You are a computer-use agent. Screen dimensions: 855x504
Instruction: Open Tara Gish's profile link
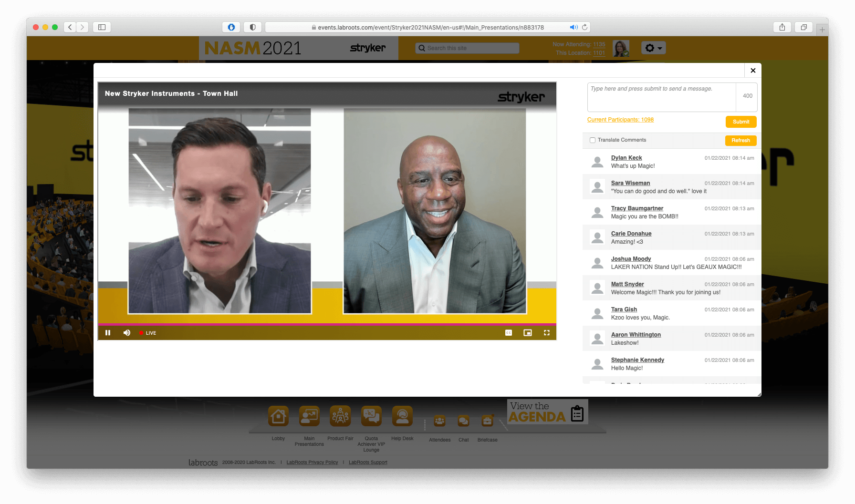tap(624, 309)
